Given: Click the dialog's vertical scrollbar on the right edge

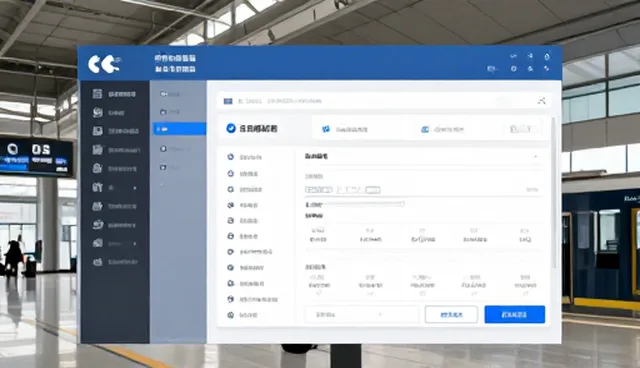Looking at the screenshot, I should (554, 193).
